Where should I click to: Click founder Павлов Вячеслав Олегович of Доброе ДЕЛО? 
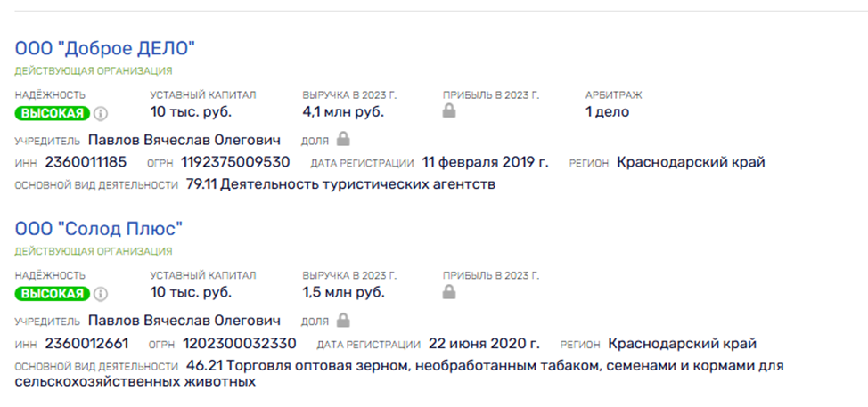pos(184,139)
